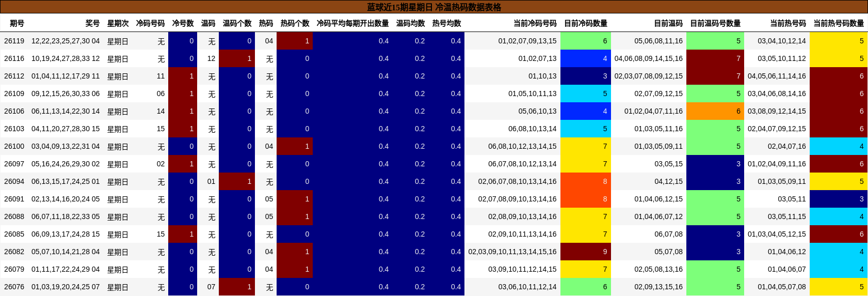Click cold numbers 03,06,10,11,12,14
This screenshot has width=868, height=296.
(527, 287)
